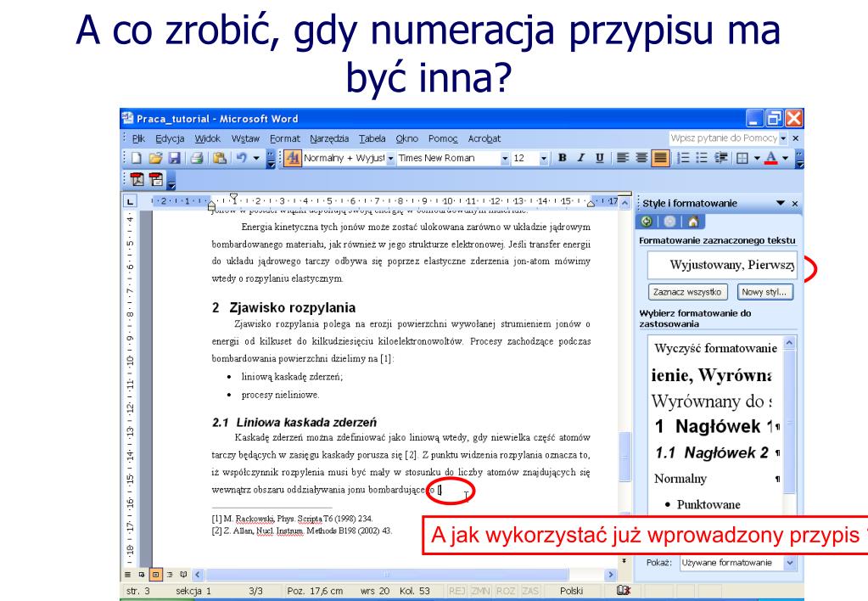The height and width of the screenshot is (601, 868).
Task: Switch to Normal view
Action: pyautogui.click(x=128, y=575)
